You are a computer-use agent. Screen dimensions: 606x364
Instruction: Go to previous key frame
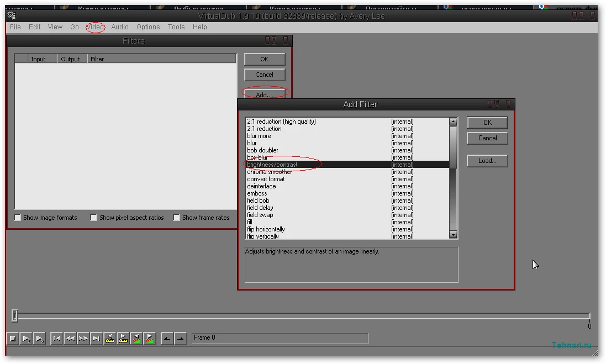pos(110,339)
